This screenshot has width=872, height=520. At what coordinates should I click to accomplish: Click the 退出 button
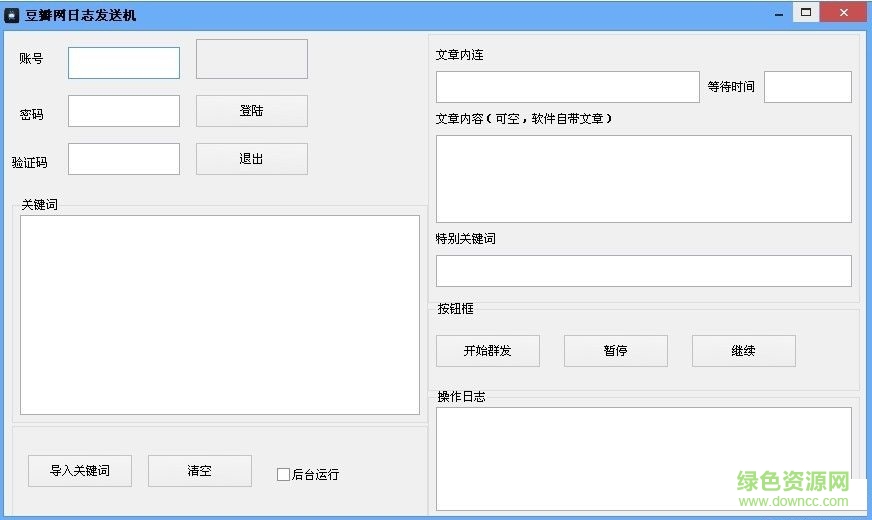pyautogui.click(x=251, y=159)
